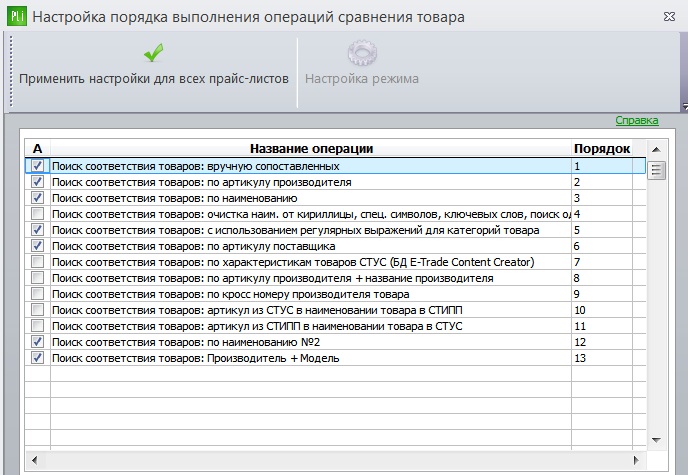Screen dimensions: 688x475
Task: Enable 'по кросс номеру производителя' checkbox
Action: point(38,294)
